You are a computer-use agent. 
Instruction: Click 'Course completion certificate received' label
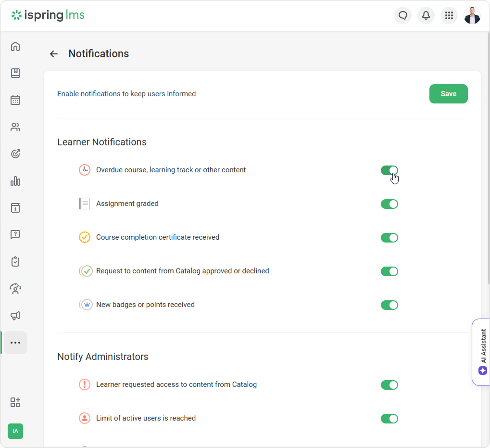(x=158, y=237)
